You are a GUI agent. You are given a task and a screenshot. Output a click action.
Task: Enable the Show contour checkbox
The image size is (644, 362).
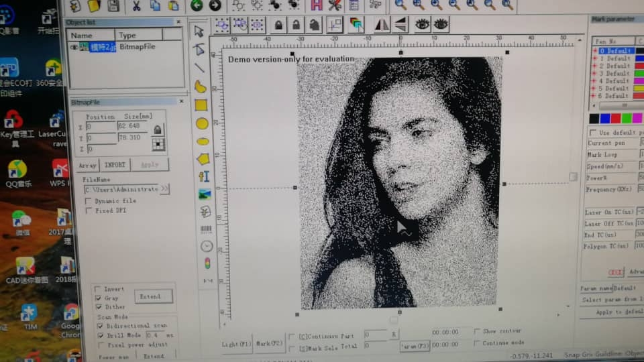pos(477,330)
